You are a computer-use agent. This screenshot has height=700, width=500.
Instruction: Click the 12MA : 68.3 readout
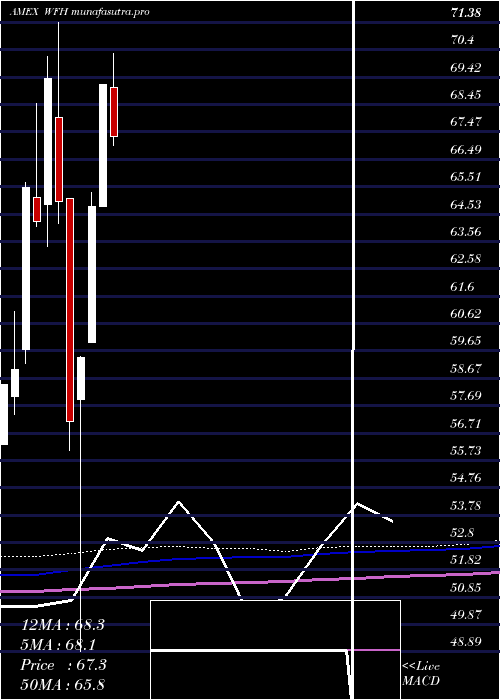pyautogui.click(x=63, y=625)
